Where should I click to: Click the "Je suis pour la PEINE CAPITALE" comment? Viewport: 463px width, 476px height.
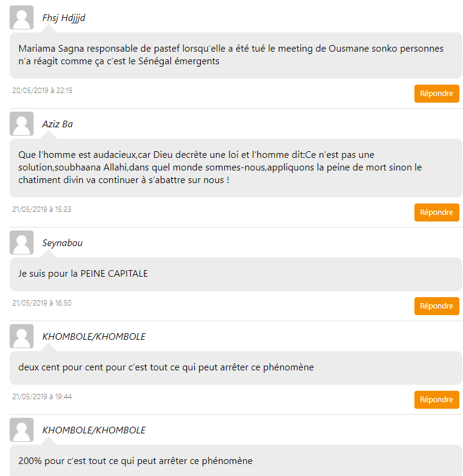pos(83,274)
